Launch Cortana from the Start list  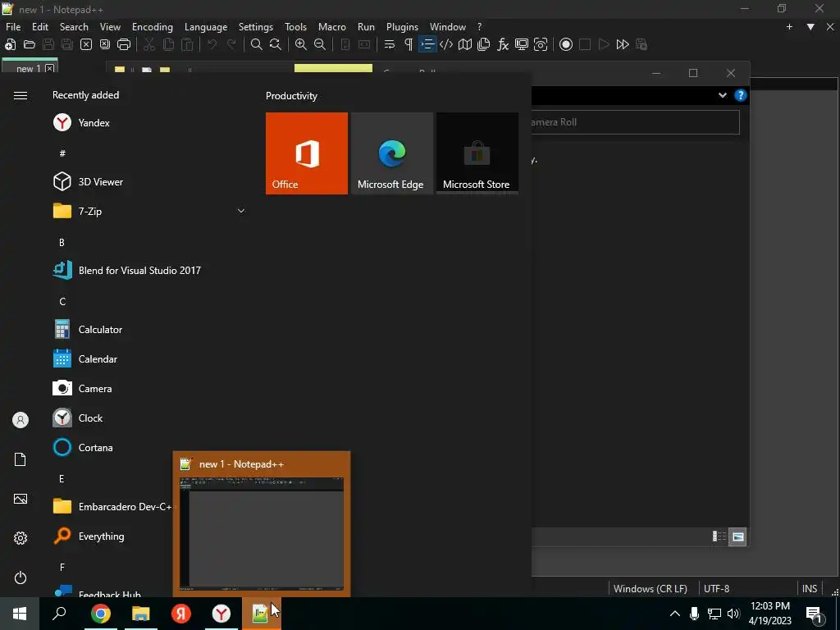[x=111, y=447]
